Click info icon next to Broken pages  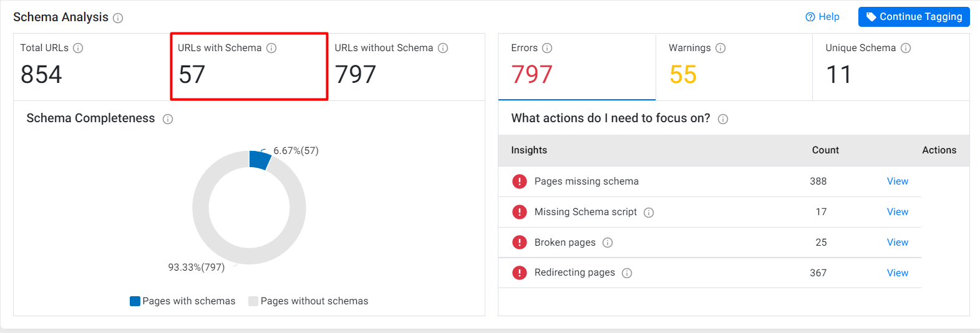[x=608, y=243]
